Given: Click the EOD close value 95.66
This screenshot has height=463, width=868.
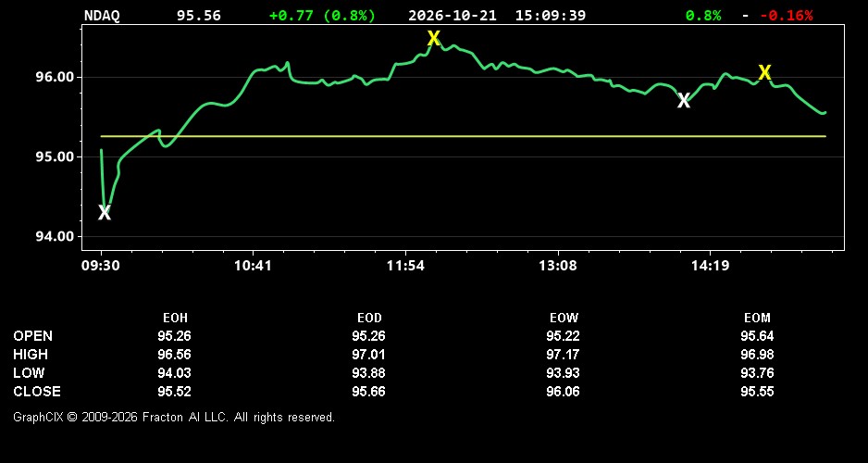Looking at the screenshot, I should point(368,392).
